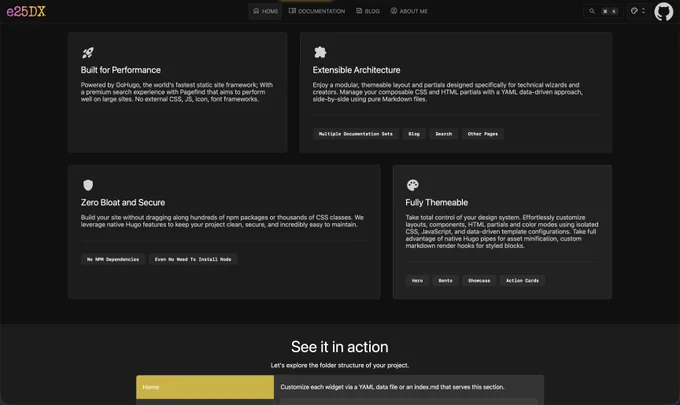Click the Search tag chip
Screen dimensions: 680x405
pyautogui.click(x=444, y=134)
